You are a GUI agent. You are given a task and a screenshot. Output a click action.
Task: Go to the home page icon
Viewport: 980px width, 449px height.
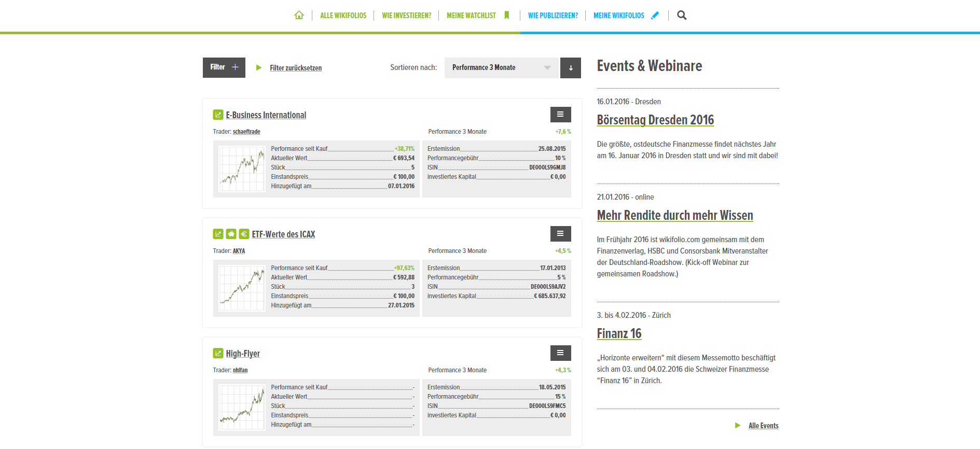(x=299, y=15)
